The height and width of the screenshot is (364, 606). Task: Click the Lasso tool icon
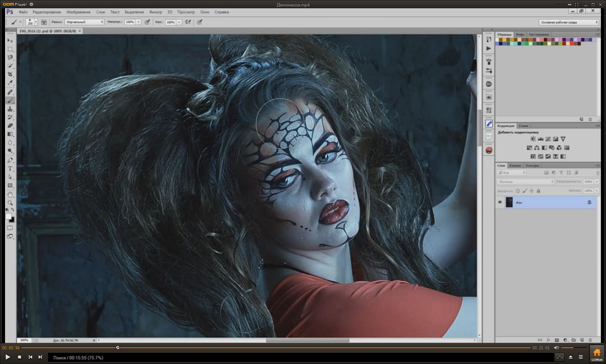10,58
